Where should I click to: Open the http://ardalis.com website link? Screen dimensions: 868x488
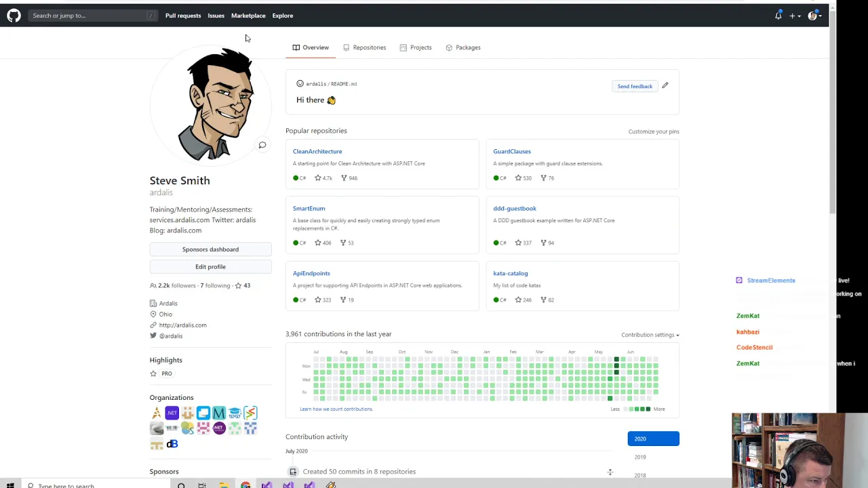pyautogui.click(x=183, y=325)
